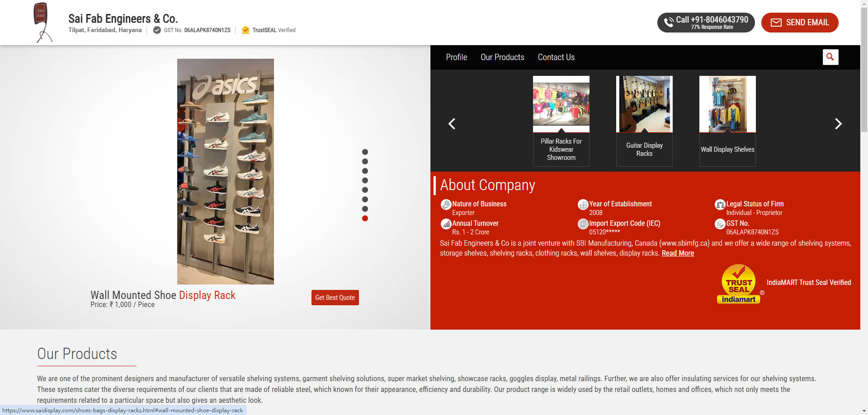Open the Contact Us menu item

(x=556, y=57)
